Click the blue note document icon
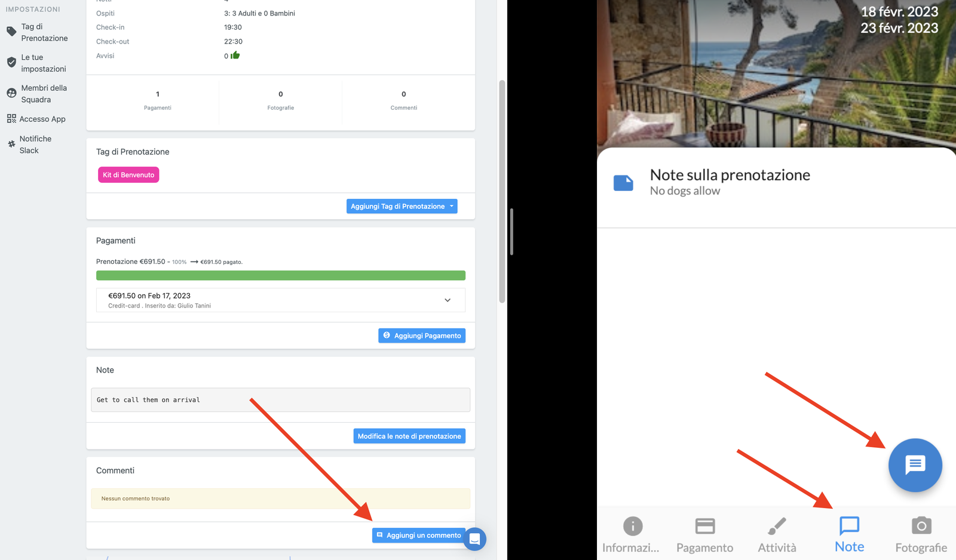This screenshot has width=956, height=560. 623,183
